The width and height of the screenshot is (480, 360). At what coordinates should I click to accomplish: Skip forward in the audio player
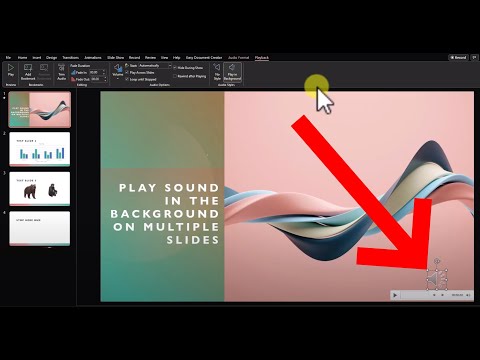443,295
